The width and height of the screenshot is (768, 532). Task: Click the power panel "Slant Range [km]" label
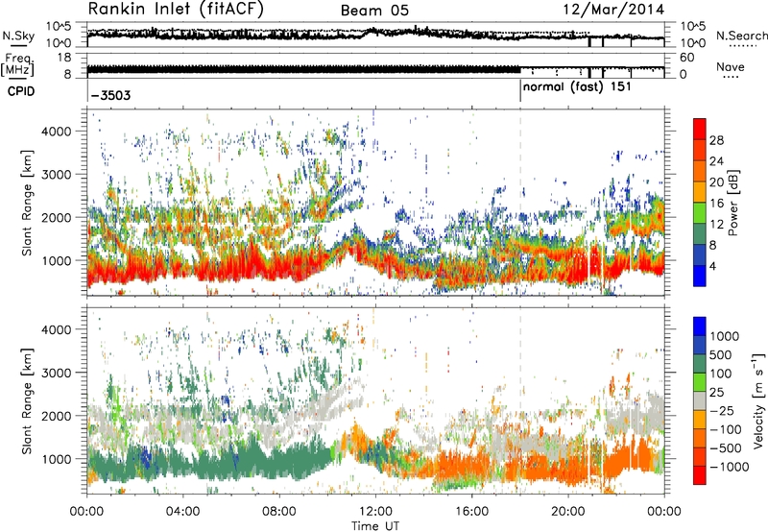pyautogui.click(x=27, y=203)
